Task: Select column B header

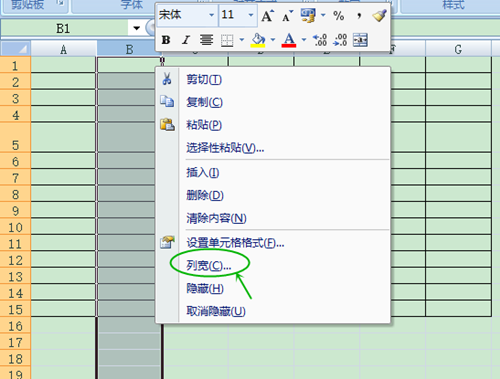Action: pos(129,49)
